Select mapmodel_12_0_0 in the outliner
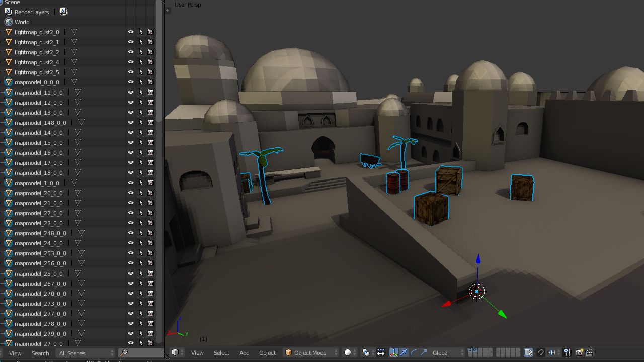Viewport: 644px width, 362px height. (x=39, y=102)
